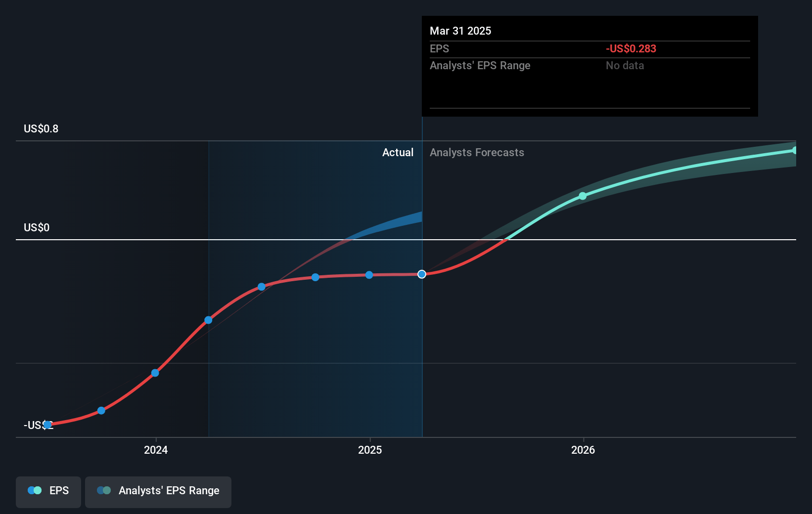The image size is (812, 514).
Task: Click the Mar 31 2025 tooltip date
Action: click(x=460, y=31)
